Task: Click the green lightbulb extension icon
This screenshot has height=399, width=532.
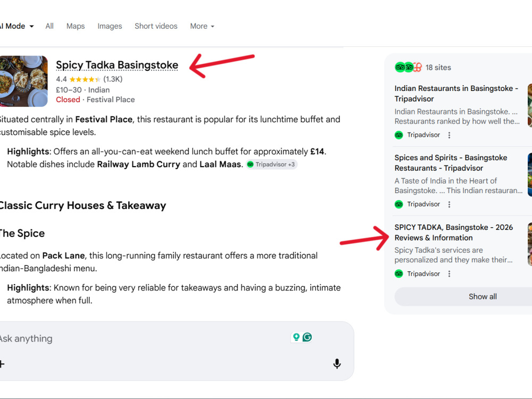Action: point(296,337)
